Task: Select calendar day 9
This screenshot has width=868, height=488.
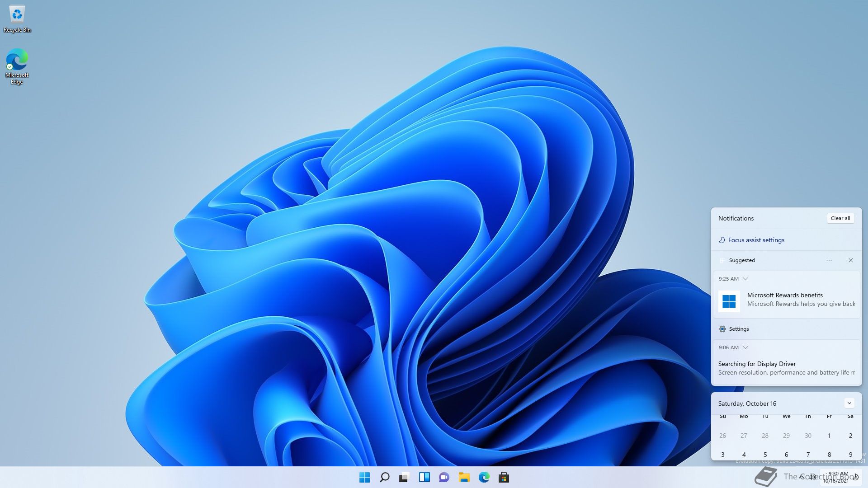Action: 850,455
